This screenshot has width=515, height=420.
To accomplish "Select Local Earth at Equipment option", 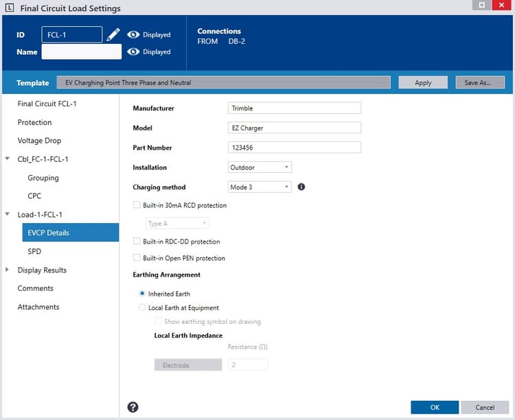I will point(142,307).
